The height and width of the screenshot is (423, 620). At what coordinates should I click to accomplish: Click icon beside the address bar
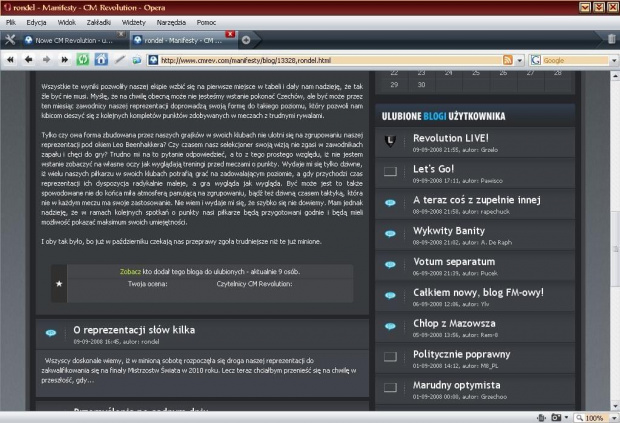[x=137, y=60]
